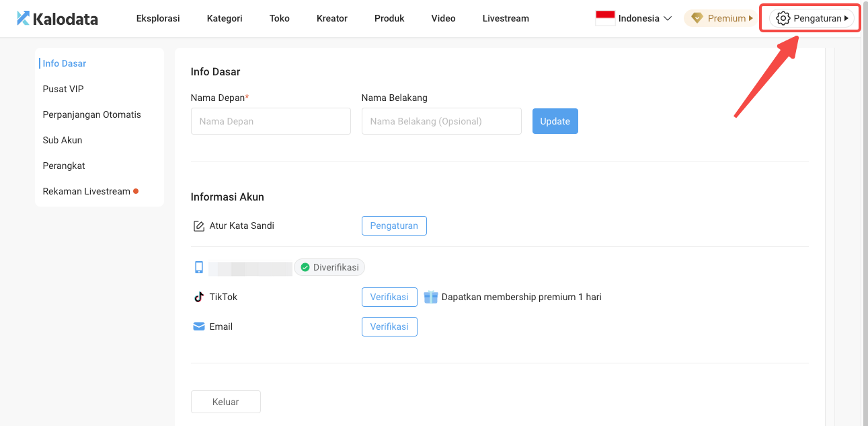Viewport: 868px width, 426px height.
Task: Click the Keluar button to log out
Action: click(225, 402)
